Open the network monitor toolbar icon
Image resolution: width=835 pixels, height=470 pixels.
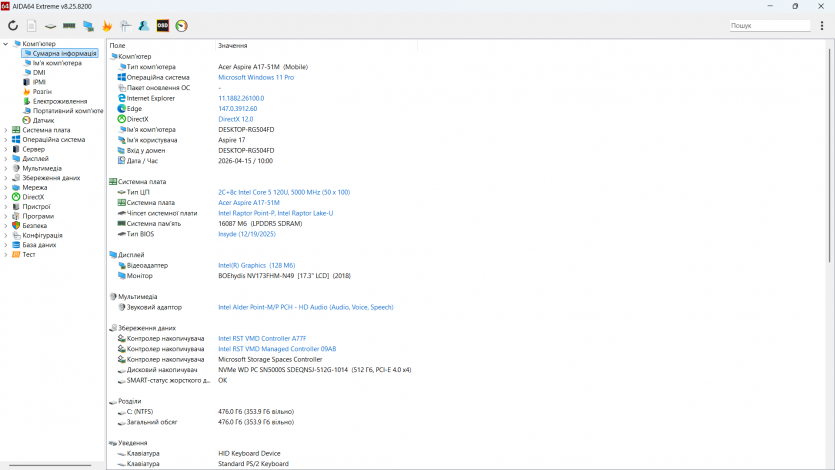[88, 25]
